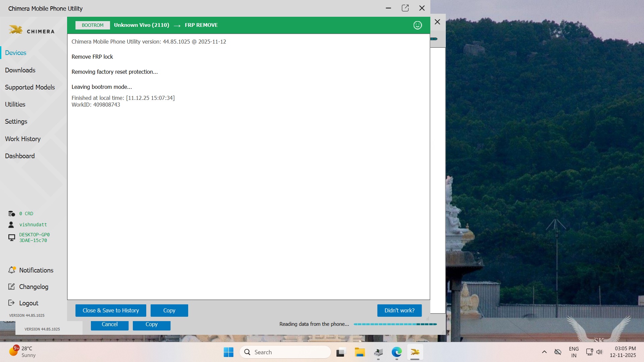644x362 pixels.
Task: Click the user profile icon beside vishnudatt
Action: (x=11, y=225)
